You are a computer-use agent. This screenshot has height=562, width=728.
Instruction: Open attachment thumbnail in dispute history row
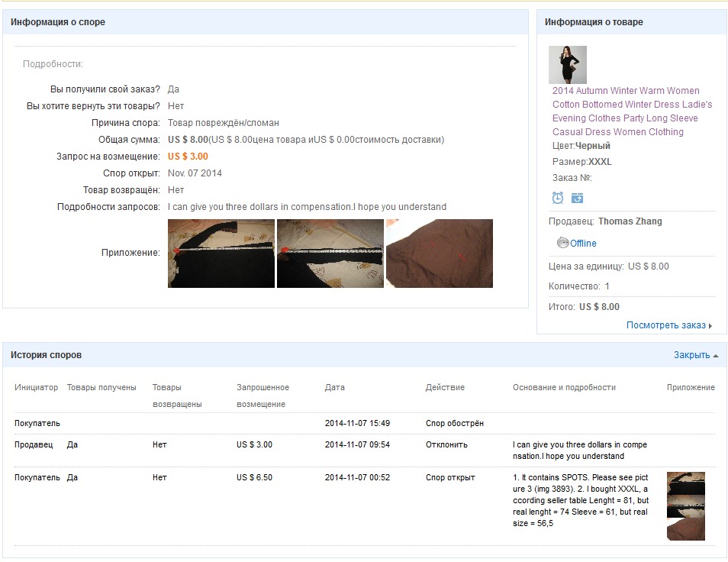click(686, 506)
